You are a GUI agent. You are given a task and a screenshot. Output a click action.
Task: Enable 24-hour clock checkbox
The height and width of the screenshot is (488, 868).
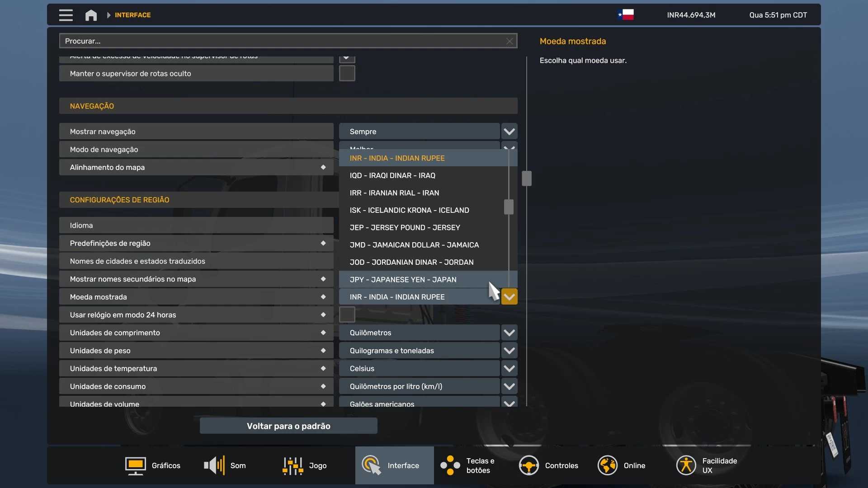click(347, 314)
